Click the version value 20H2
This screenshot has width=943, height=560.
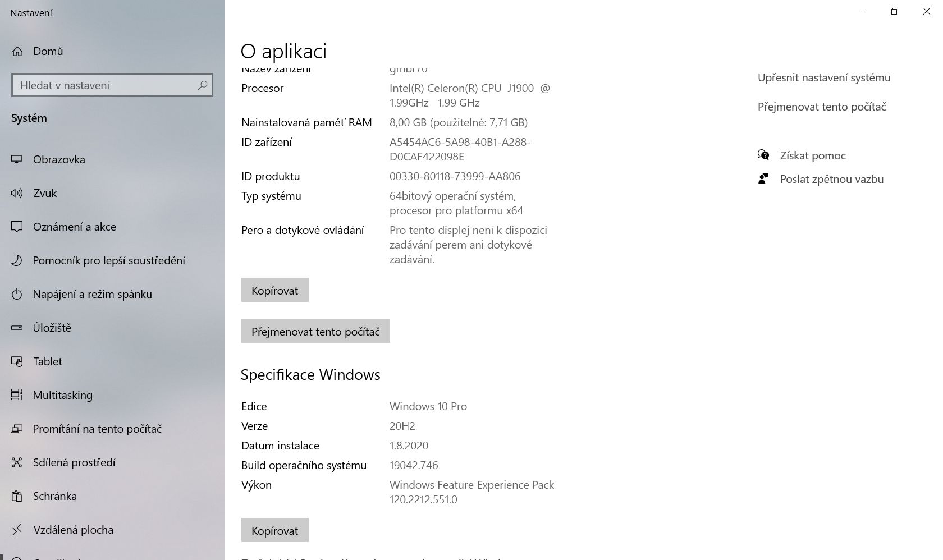(402, 426)
